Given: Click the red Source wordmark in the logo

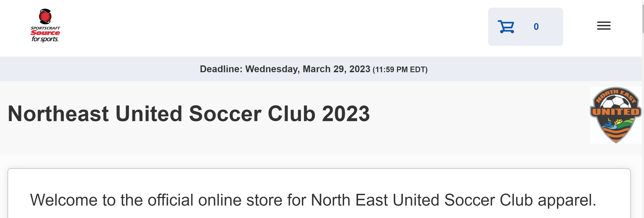Looking at the screenshot, I should pyautogui.click(x=45, y=33).
